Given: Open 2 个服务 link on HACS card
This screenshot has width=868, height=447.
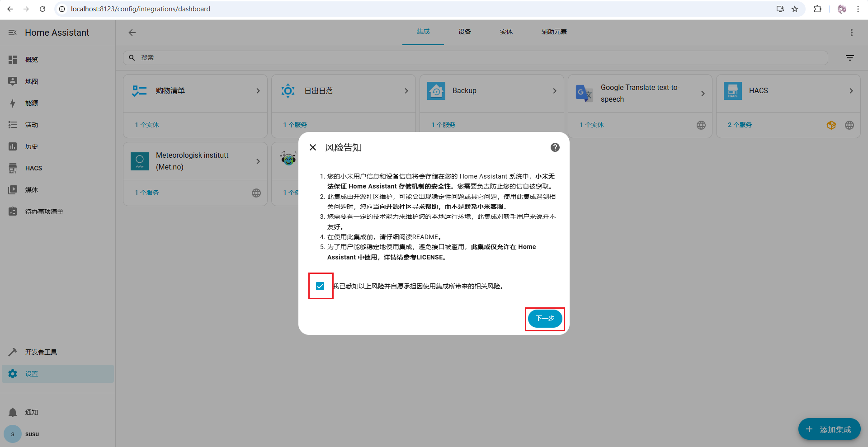Looking at the screenshot, I should pos(740,125).
